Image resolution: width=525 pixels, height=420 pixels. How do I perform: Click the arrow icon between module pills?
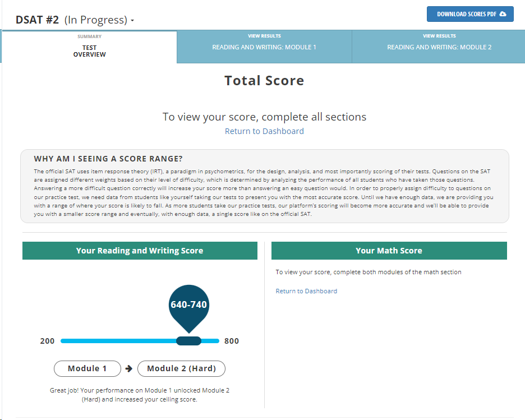(x=129, y=368)
